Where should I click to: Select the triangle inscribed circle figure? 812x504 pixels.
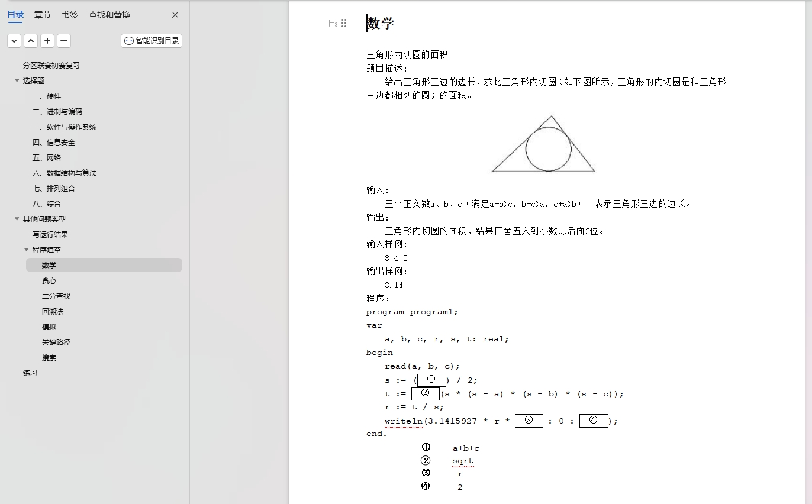[543, 144]
